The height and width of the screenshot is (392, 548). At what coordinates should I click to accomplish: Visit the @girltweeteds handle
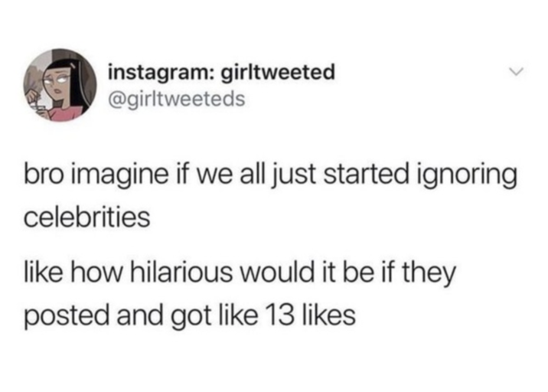(177, 100)
